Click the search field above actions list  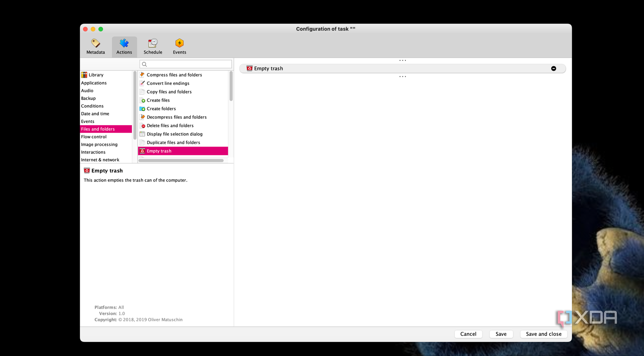(185, 64)
